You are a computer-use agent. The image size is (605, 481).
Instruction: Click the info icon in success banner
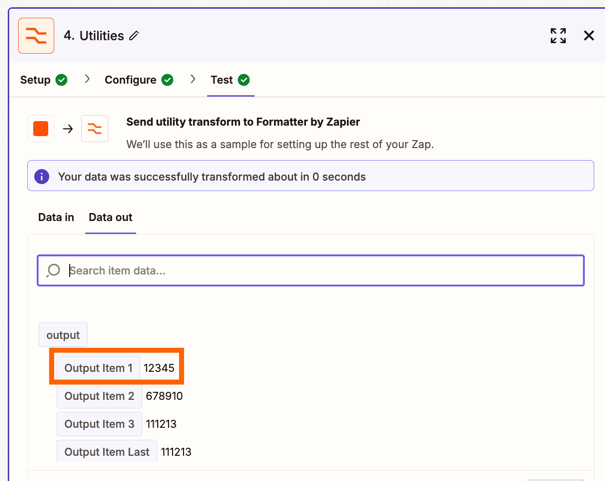coord(42,176)
